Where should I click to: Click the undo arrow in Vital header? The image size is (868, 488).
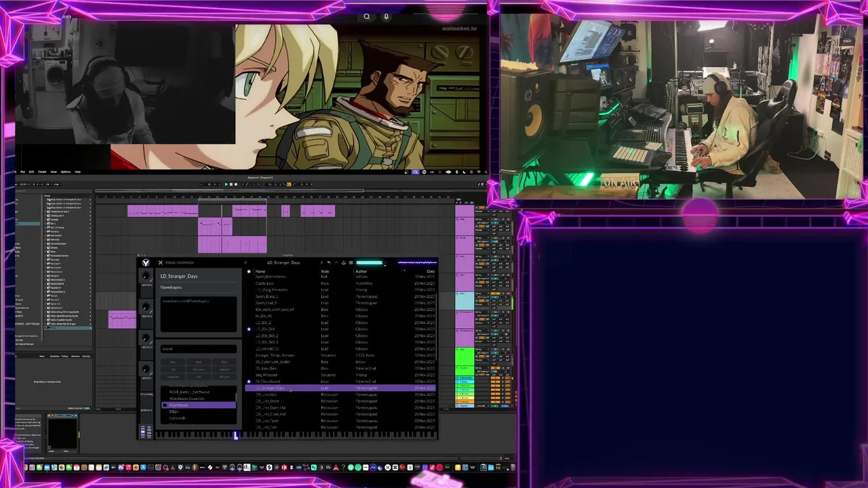pos(328,263)
